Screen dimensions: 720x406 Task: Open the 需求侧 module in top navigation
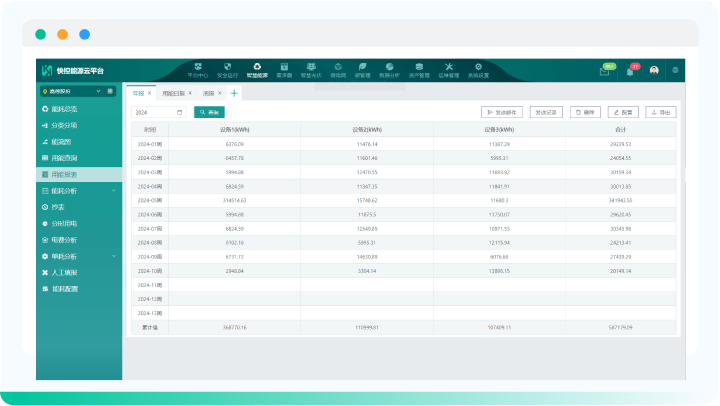click(284, 70)
